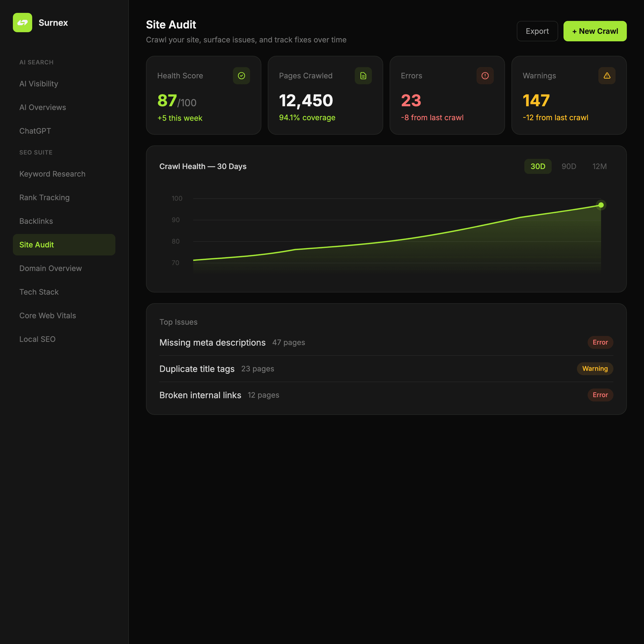Click the Surnex logo icon
Image resolution: width=644 pixels, height=644 pixels.
pos(22,23)
